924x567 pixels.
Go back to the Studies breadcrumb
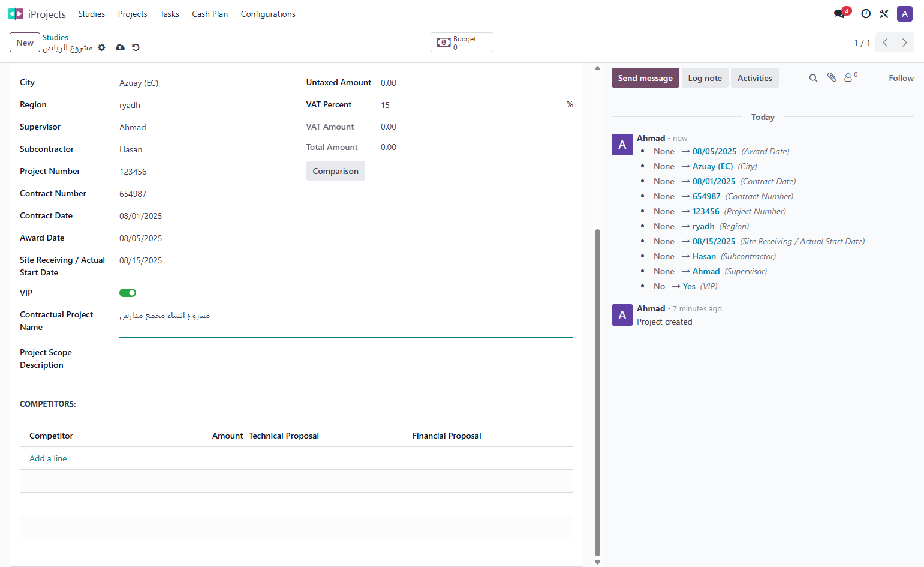[x=55, y=37]
